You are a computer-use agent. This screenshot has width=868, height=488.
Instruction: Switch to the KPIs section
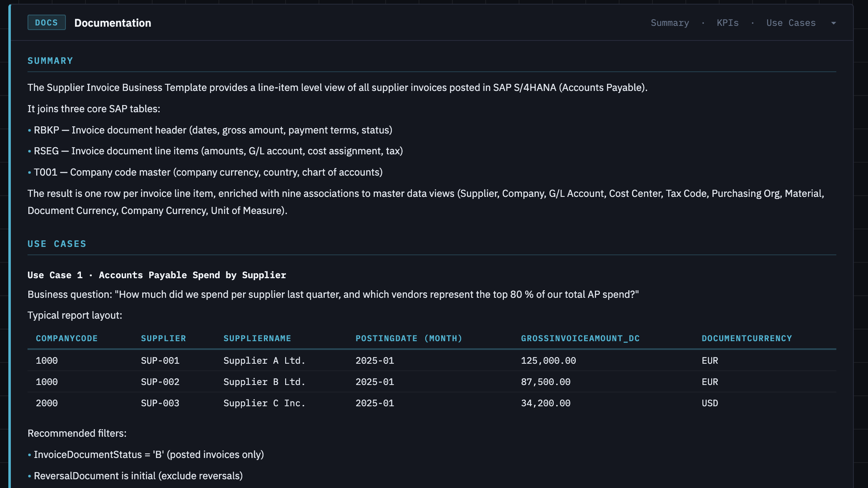(x=727, y=23)
